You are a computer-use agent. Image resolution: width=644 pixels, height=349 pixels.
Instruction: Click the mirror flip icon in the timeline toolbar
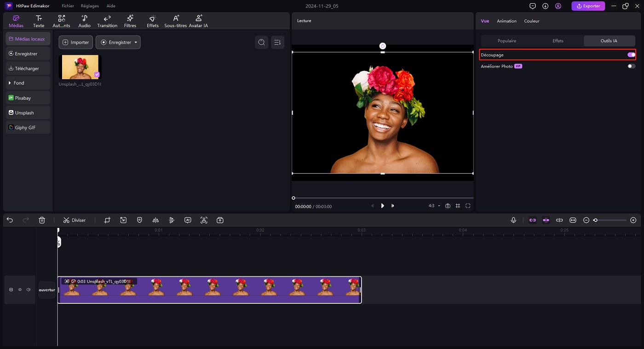click(155, 220)
